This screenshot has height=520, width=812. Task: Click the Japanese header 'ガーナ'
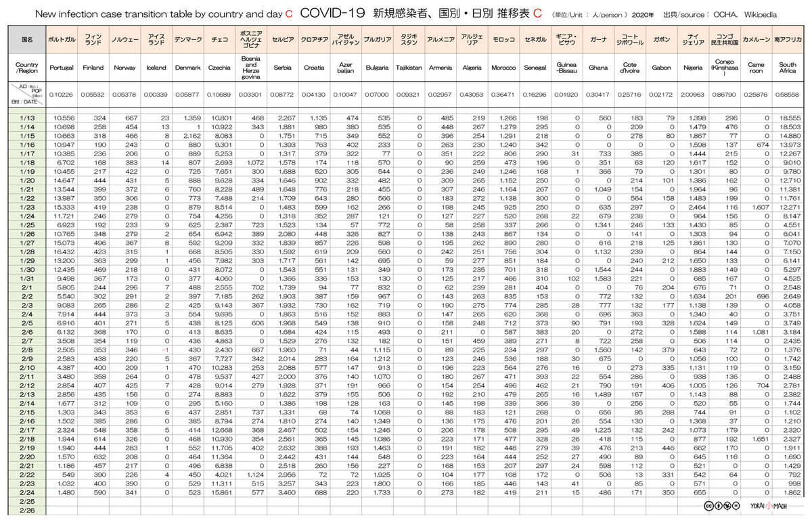(x=598, y=41)
